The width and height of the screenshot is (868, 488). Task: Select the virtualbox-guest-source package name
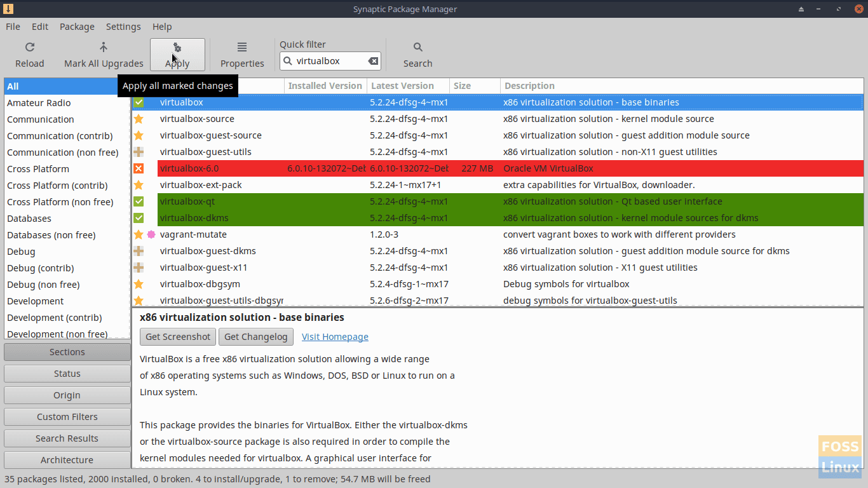211,135
